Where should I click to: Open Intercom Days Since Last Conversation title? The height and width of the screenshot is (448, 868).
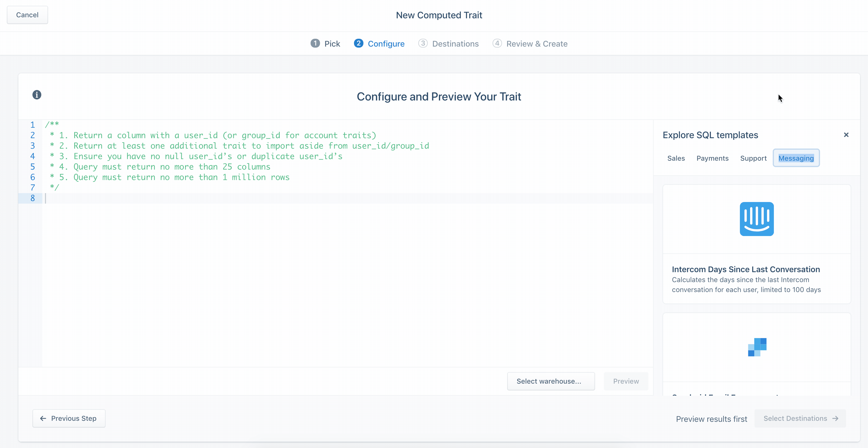pyautogui.click(x=746, y=269)
